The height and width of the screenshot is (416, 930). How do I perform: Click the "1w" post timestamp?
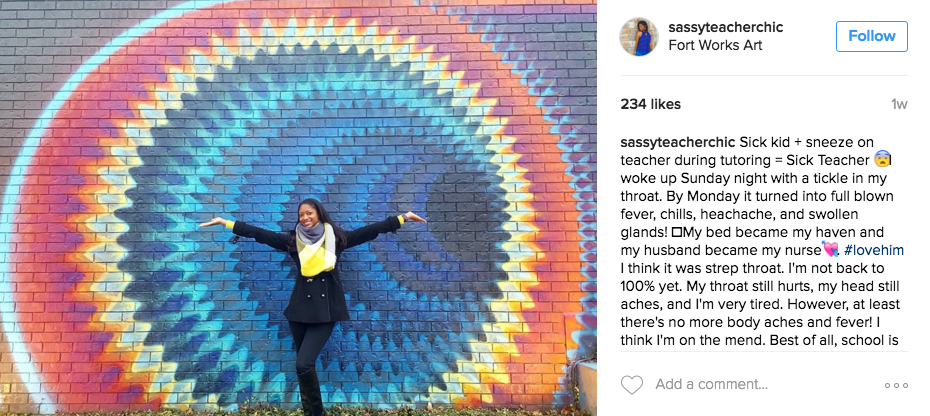pyautogui.click(x=899, y=104)
